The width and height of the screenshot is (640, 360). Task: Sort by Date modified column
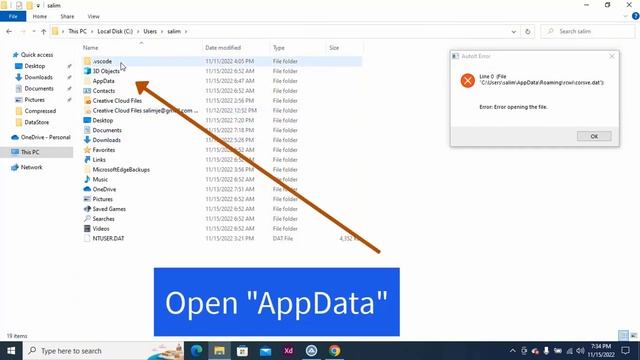(223, 48)
